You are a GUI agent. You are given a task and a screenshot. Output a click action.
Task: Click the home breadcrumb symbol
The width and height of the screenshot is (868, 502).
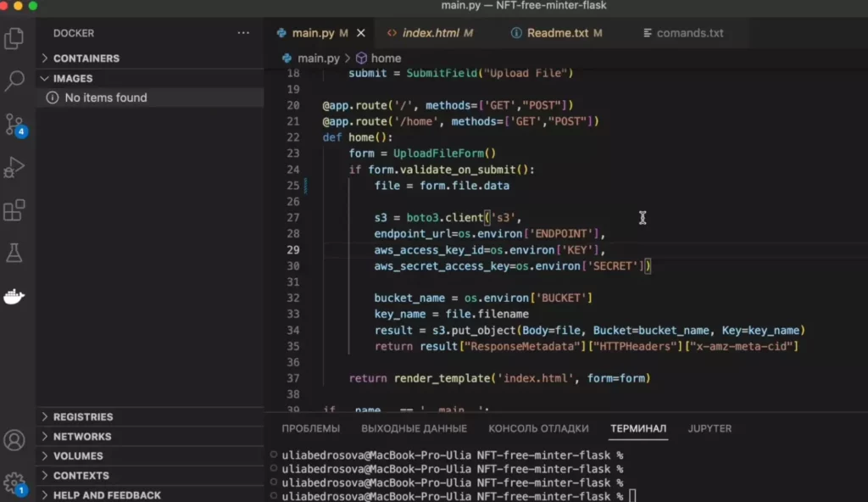pyautogui.click(x=386, y=59)
